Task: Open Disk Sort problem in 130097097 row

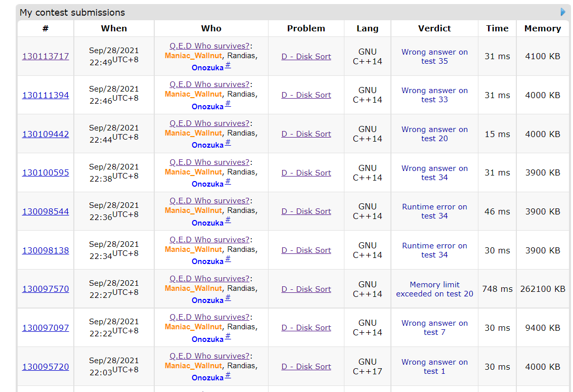Action: tap(306, 328)
